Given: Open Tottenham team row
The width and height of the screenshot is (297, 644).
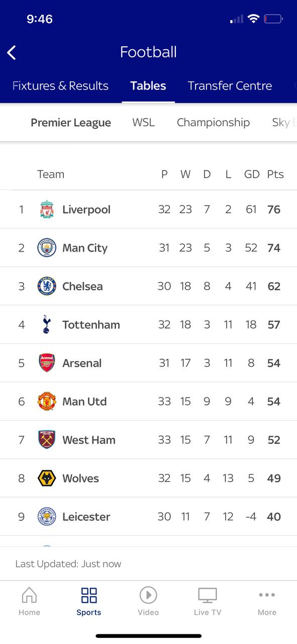Looking at the screenshot, I should coord(148,325).
